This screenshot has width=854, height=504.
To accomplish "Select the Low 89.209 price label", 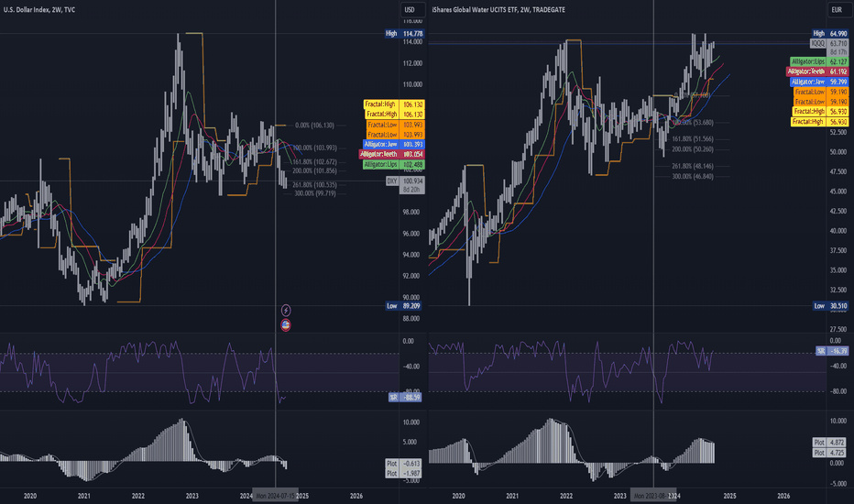I will coord(403,306).
